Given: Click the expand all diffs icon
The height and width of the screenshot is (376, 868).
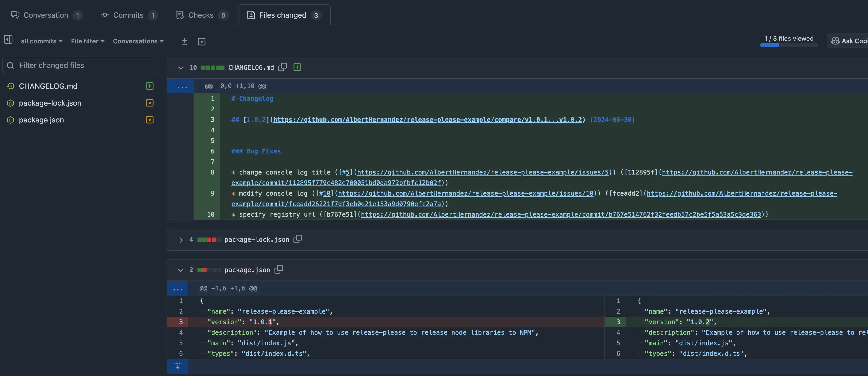Looking at the screenshot, I should pos(185,41).
